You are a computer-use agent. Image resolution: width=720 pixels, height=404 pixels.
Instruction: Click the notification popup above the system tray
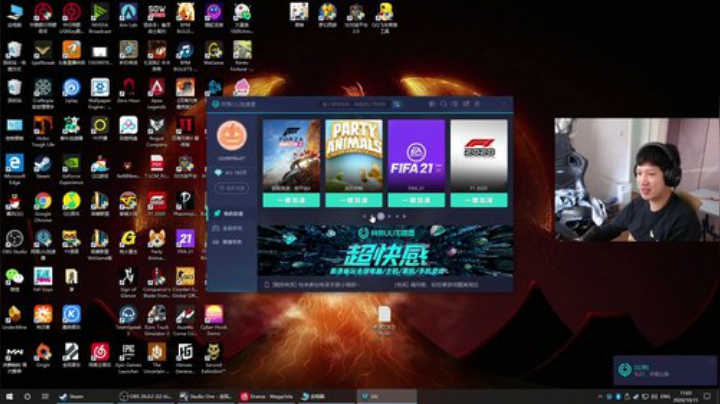pyautogui.click(x=665, y=370)
